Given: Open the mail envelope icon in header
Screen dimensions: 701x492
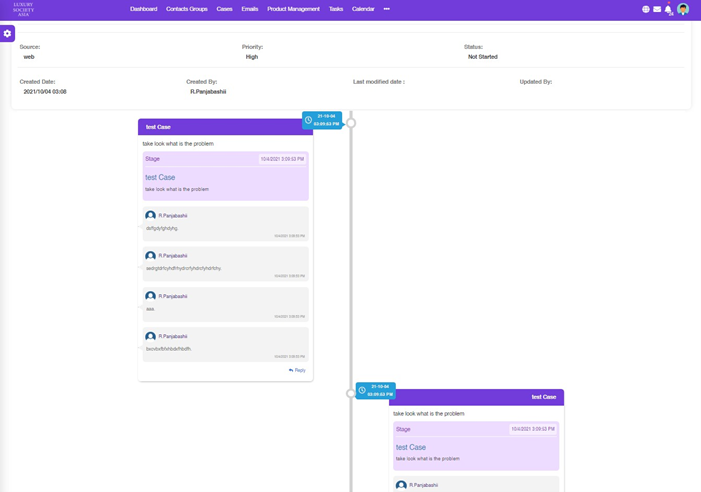Looking at the screenshot, I should tap(657, 9).
